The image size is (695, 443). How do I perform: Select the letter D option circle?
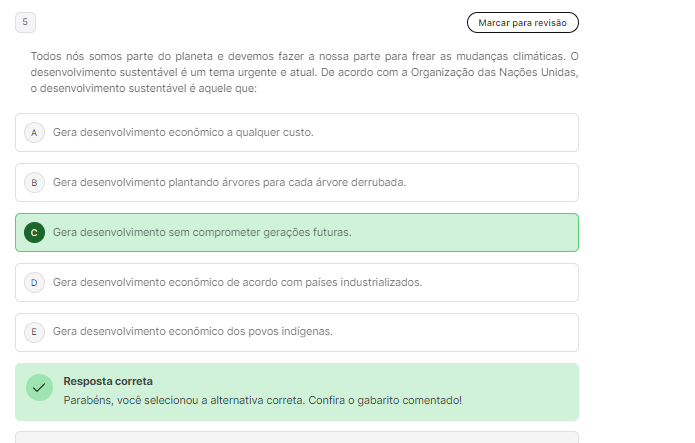pyautogui.click(x=34, y=282)
